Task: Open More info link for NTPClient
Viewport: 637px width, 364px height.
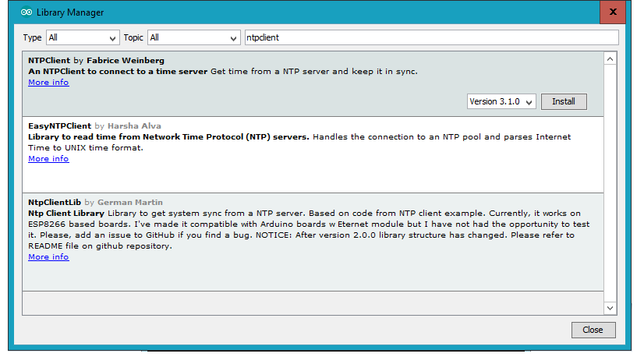Action: click(x=48, y=83)
